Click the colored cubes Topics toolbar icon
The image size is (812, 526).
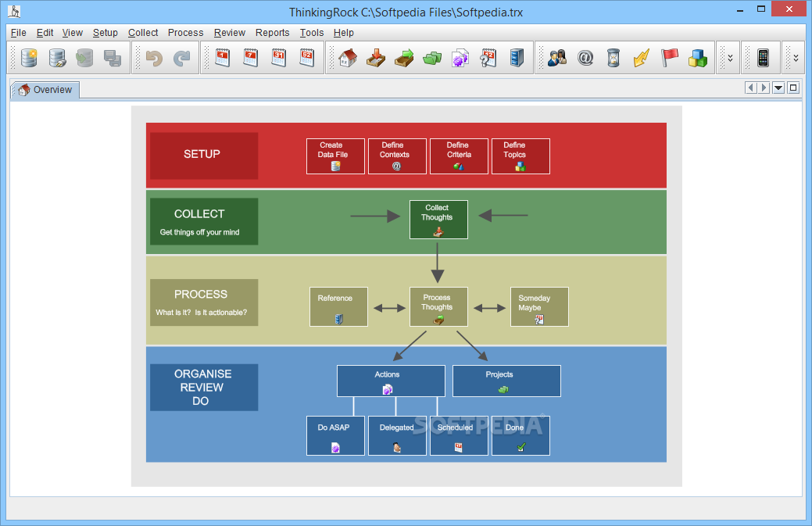pyautogui.click(x=698, y=58)
